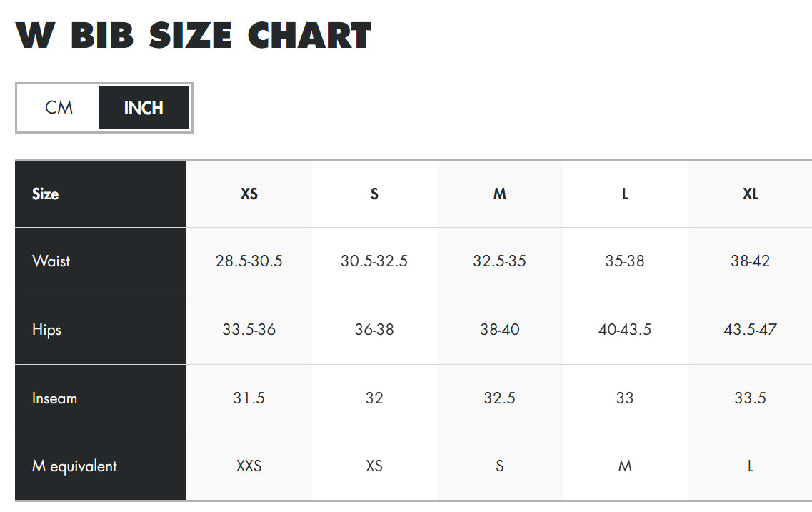Image resolution: width=812 pixels, height=512 pixels.
Task: Click the W BIB SIZE CHART heading
Action: tap(193, 36)
